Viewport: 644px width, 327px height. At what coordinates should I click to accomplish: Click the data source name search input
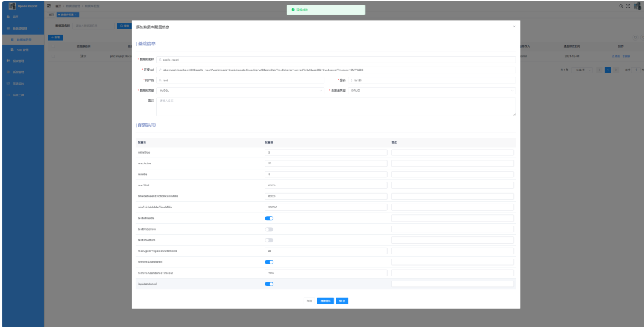point(93,26)
